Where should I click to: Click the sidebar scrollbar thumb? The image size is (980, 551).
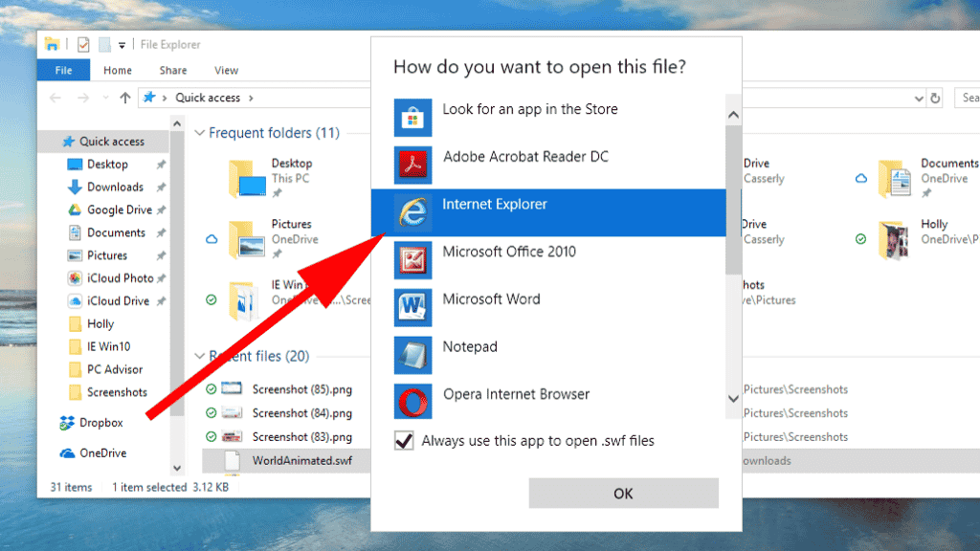tap(177, 274)
